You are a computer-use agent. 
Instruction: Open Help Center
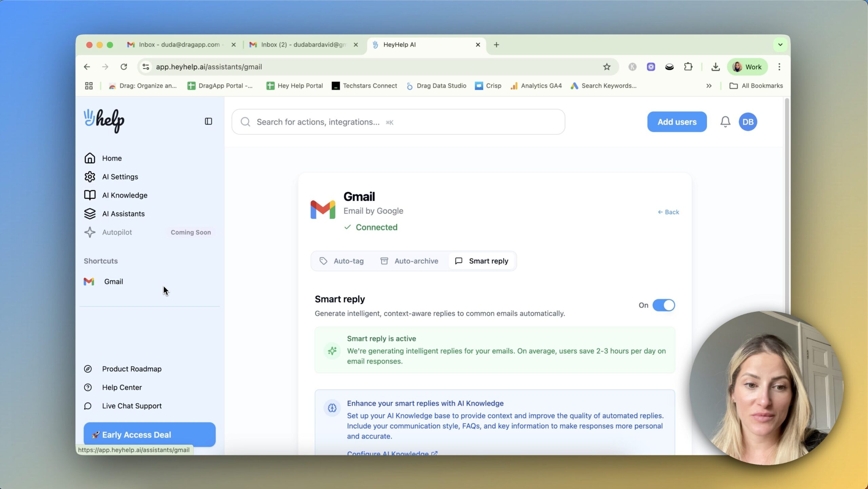click(113, 387)
